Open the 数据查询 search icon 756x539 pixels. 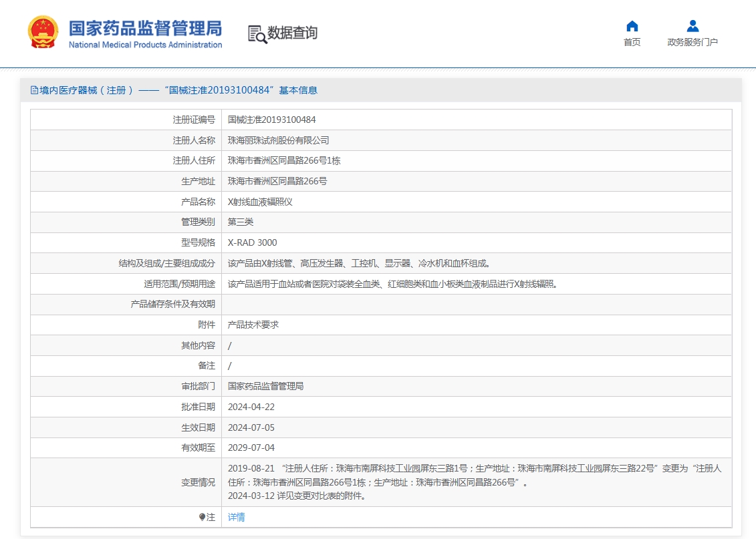(257, 34)
